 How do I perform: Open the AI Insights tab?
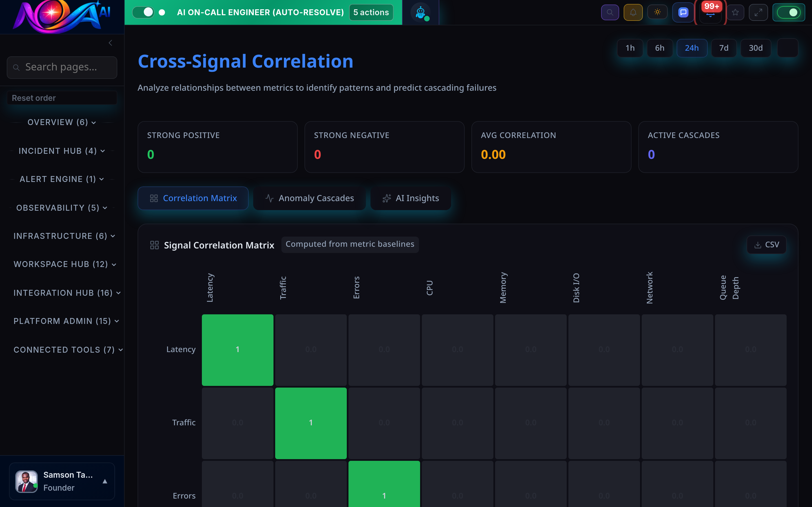pos(411,198)
